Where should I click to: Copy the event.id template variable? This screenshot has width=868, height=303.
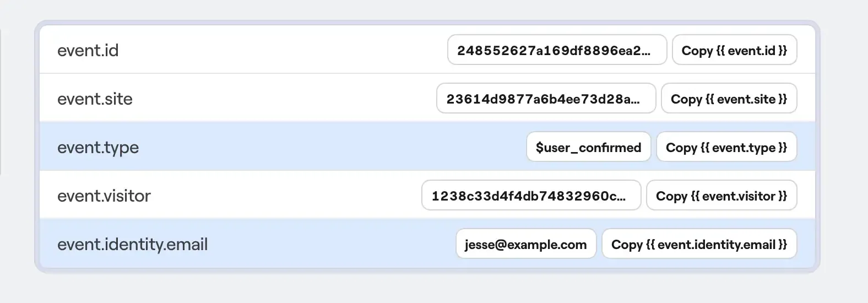coord(734,51)
